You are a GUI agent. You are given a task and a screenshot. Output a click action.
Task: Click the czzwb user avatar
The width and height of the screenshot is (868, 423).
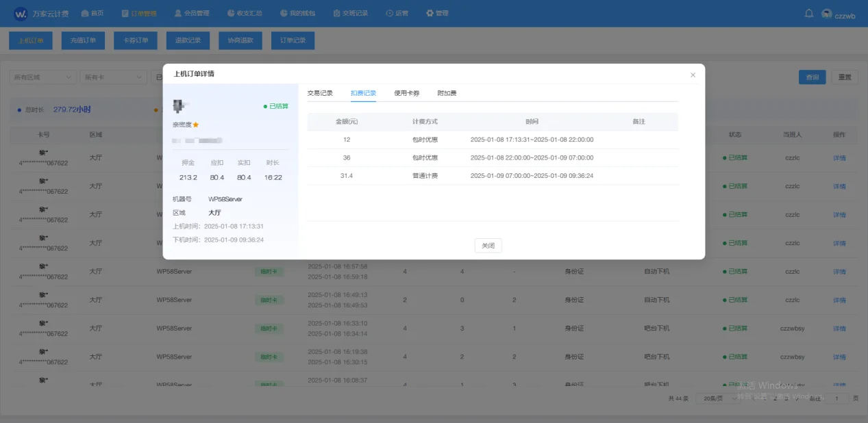point(827,13)
